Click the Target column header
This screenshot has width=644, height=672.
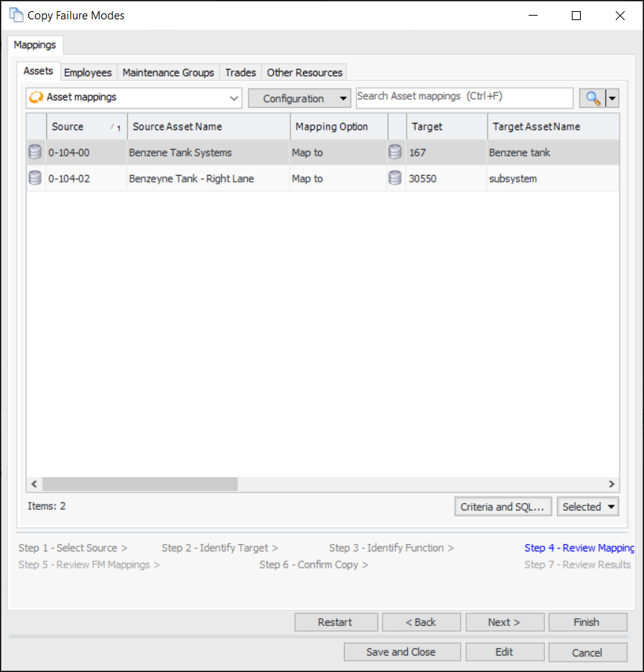(x=447, y=127)
